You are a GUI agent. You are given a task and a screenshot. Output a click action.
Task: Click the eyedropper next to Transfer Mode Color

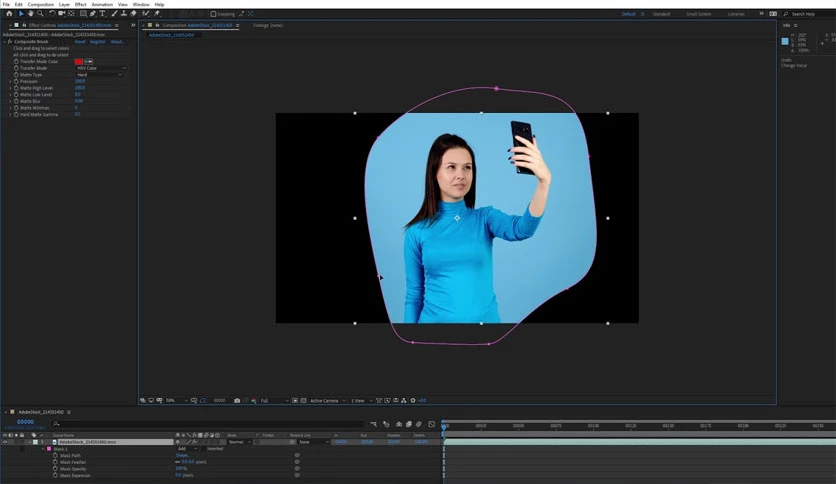89,61
